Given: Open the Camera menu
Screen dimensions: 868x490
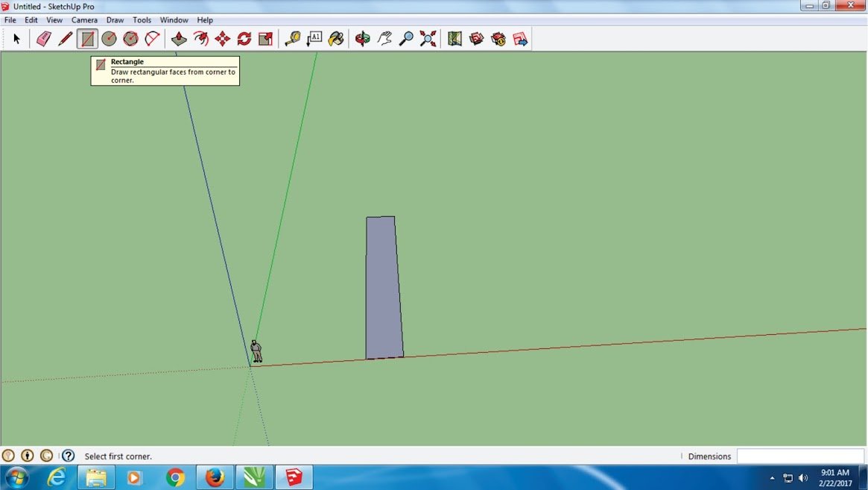Looking at the screenshot, I should pyautogui.click(x=84, y=20).
